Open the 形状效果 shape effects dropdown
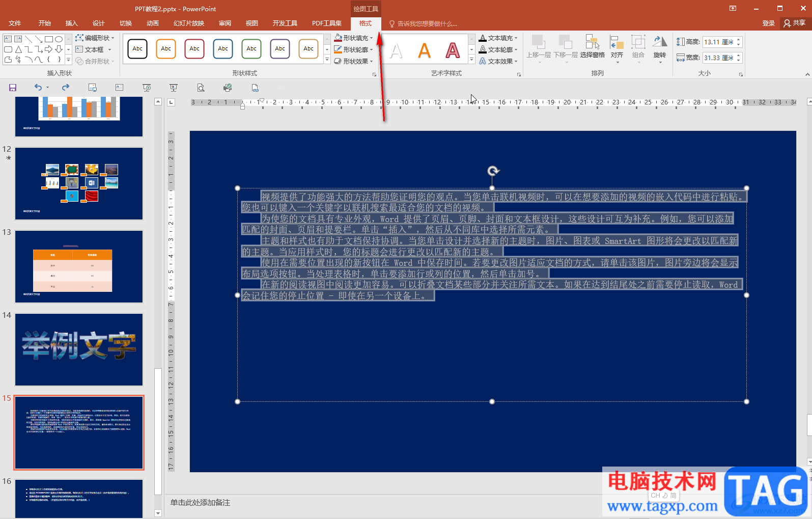Viewport: 812px width, 519px height. (353, 61)
